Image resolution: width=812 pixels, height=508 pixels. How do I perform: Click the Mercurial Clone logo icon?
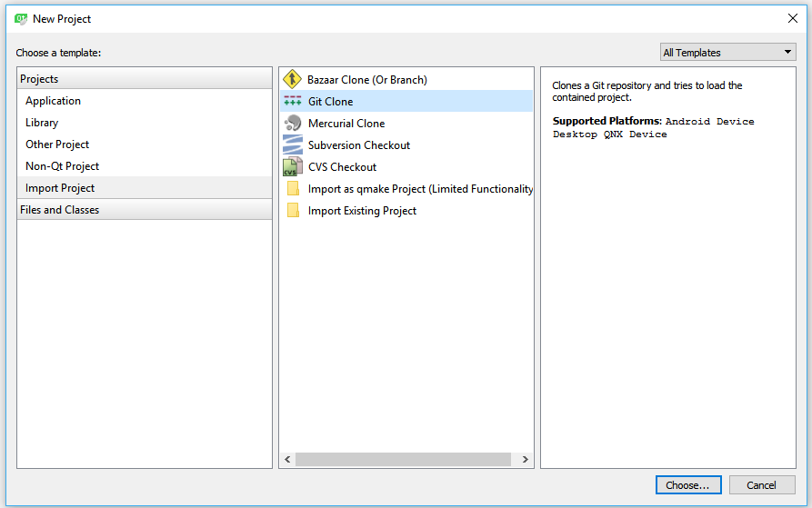(293, 123)
